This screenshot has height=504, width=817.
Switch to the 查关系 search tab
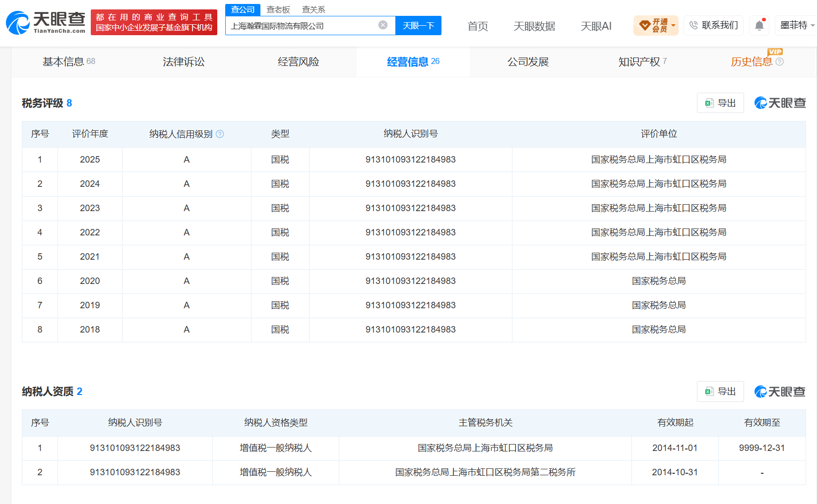pos(314,9)
